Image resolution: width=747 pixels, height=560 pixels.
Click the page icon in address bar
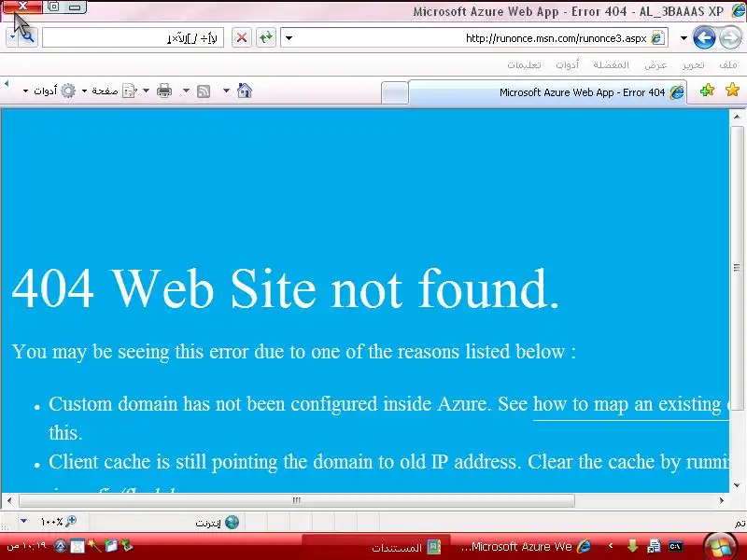click(x=658, y=37)
